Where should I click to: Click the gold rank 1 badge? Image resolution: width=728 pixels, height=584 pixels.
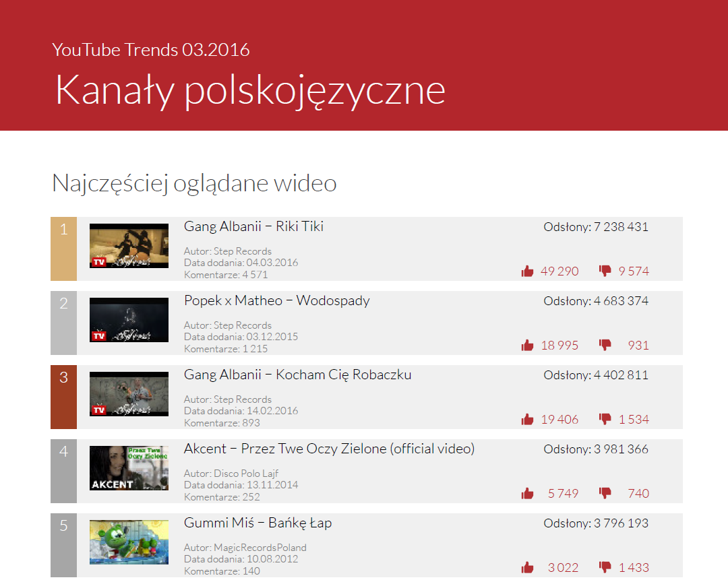(63, 249)
